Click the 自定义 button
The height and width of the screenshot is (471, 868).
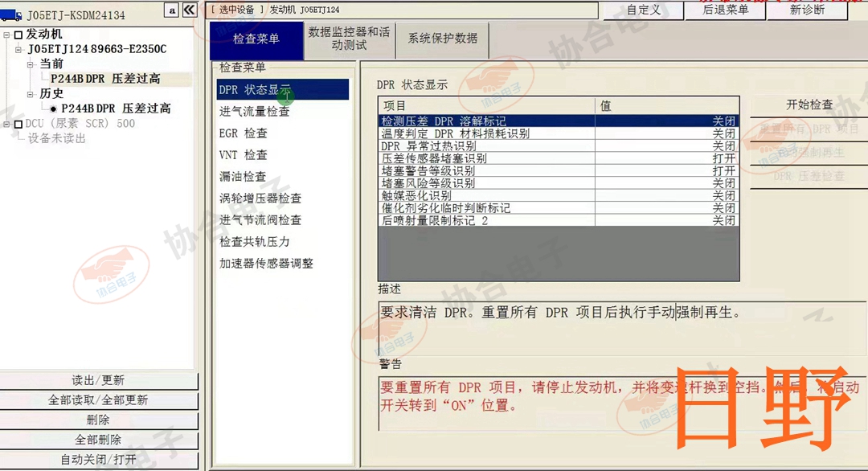tap(643, 10)
